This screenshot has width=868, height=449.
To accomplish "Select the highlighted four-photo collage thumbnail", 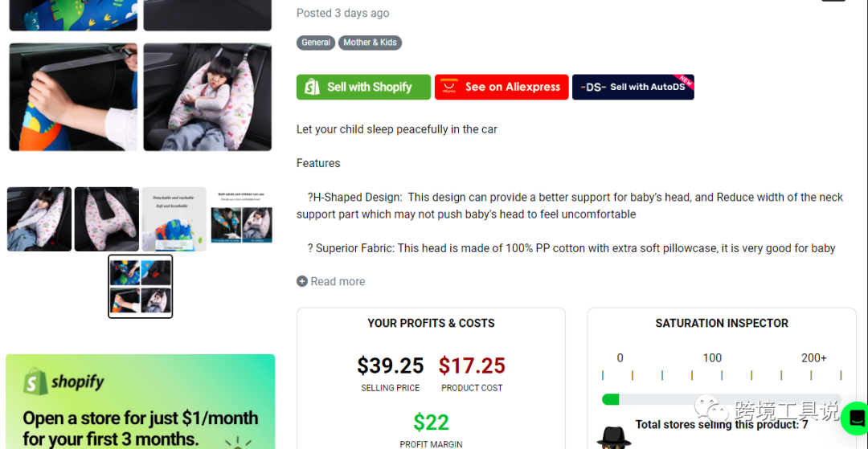I will coord(141,286).
